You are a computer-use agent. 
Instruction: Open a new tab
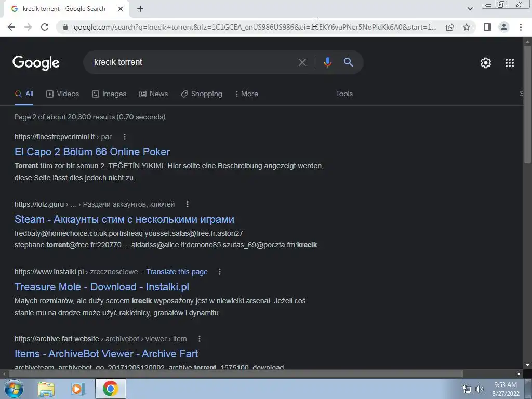coord(140,9)
